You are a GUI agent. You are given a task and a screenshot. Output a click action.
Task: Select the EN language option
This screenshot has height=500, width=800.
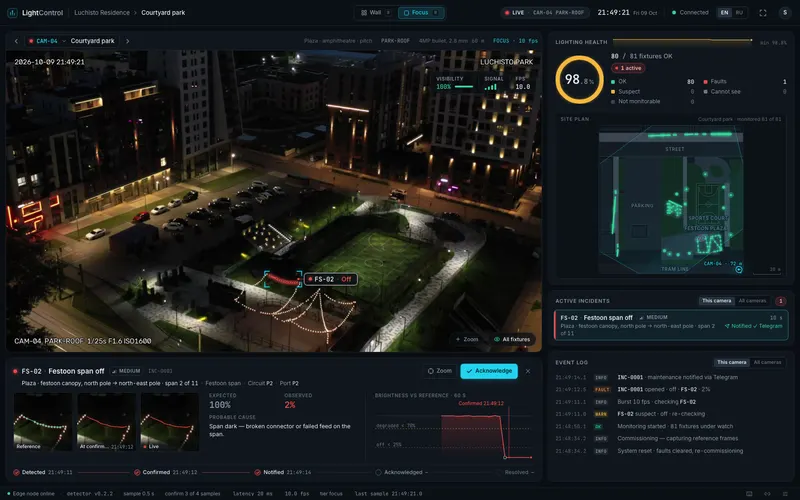(x=724, y=13)
